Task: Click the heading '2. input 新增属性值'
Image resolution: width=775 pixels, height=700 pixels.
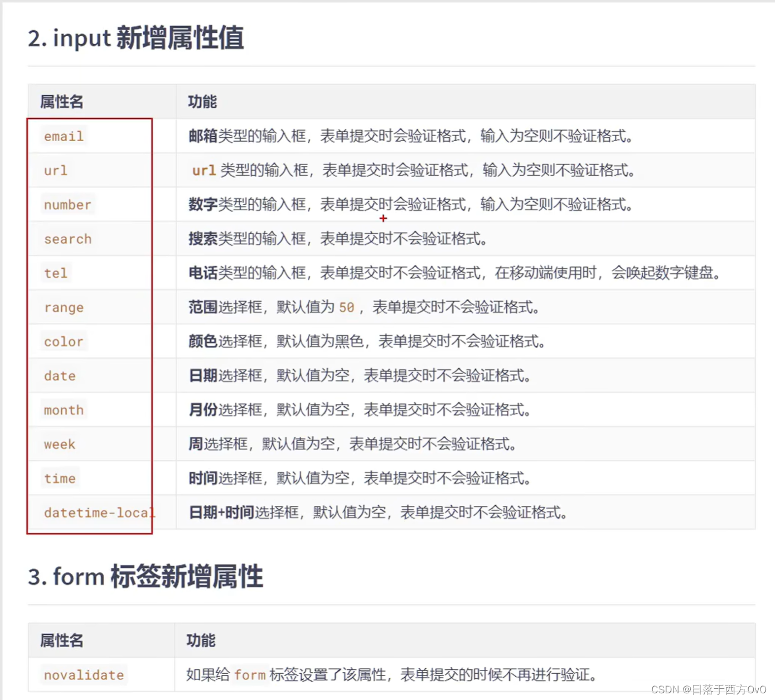Action: pyautogui.click(x=135, y=38)
